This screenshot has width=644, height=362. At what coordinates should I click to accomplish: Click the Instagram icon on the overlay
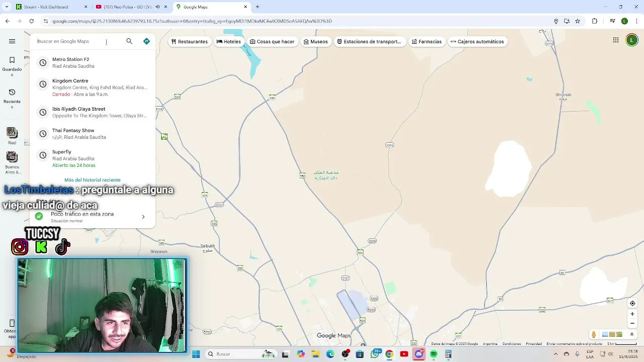coord(20,247)
